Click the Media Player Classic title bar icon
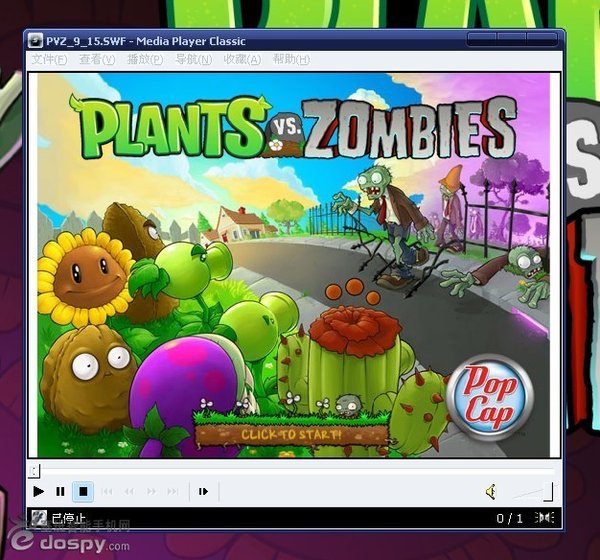Screen dimensions: 600x560 [35, 41]
